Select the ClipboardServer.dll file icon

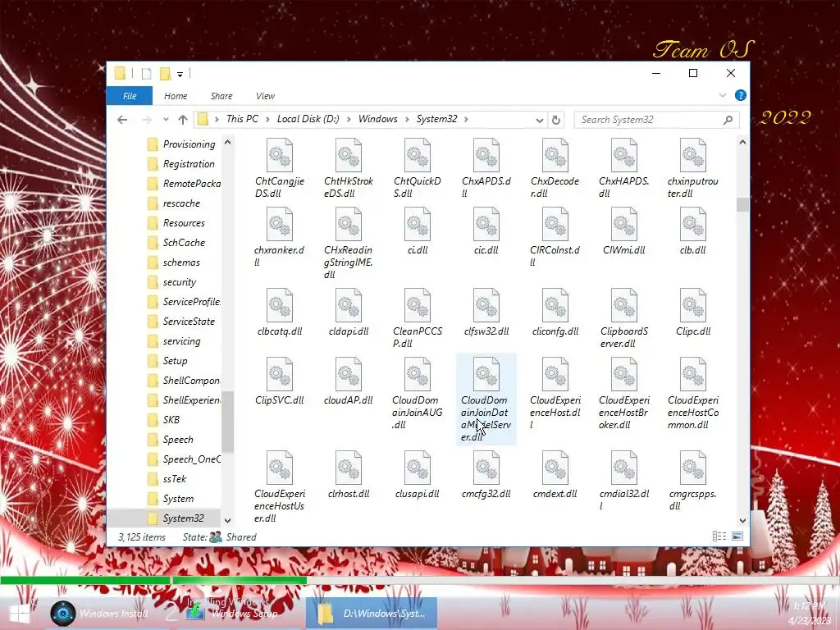coord(624,305)
